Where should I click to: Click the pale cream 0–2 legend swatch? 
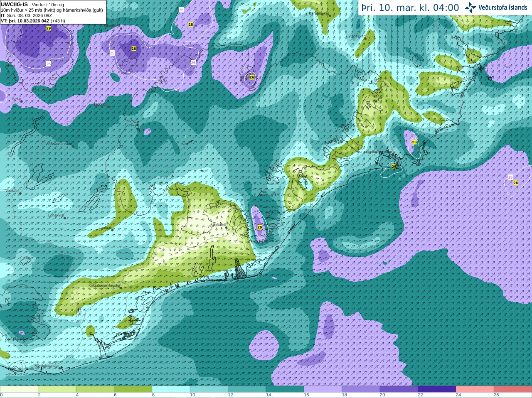pos(19,389)
